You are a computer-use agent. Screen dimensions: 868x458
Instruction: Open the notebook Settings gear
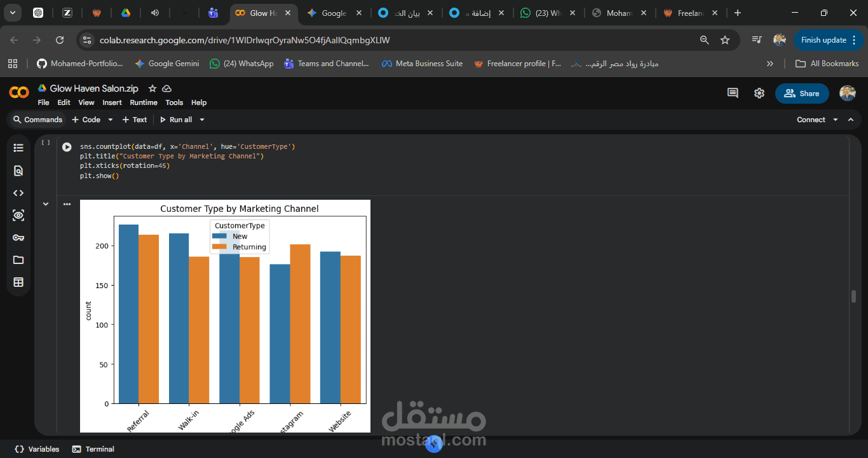759,93
